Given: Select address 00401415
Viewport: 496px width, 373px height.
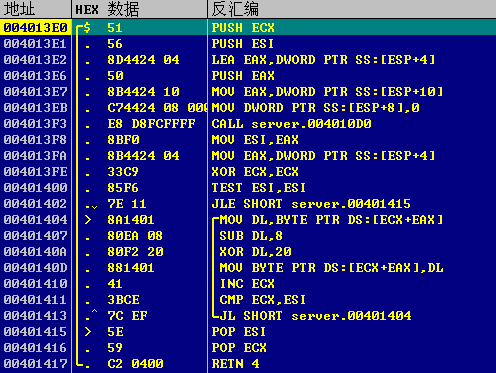Looking at the screenshot, I should pyautogui.click(x=35, y=332).
